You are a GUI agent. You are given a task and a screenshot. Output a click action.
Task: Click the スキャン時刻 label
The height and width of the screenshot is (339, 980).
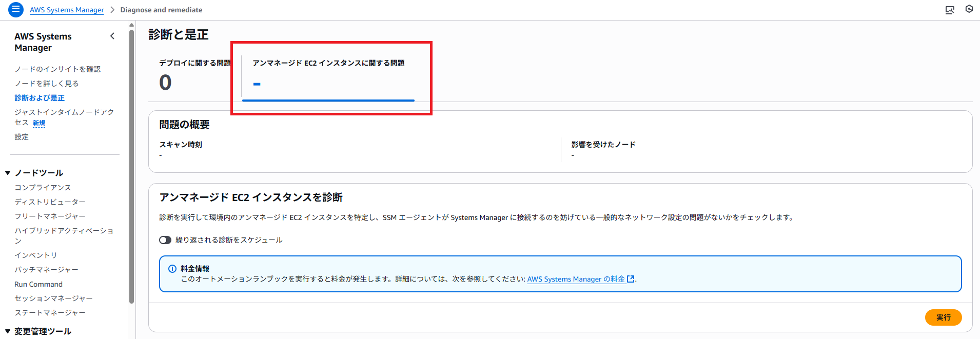click(x=181, y=145)
